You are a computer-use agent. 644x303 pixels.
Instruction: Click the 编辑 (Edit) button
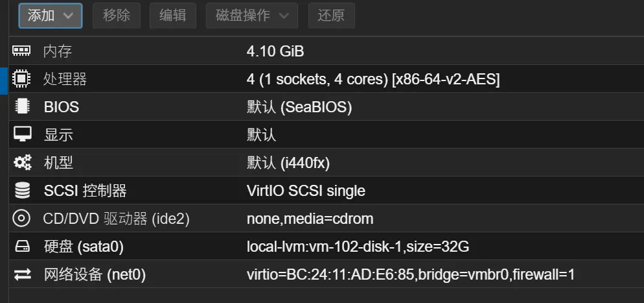click(x=173, y=16)
